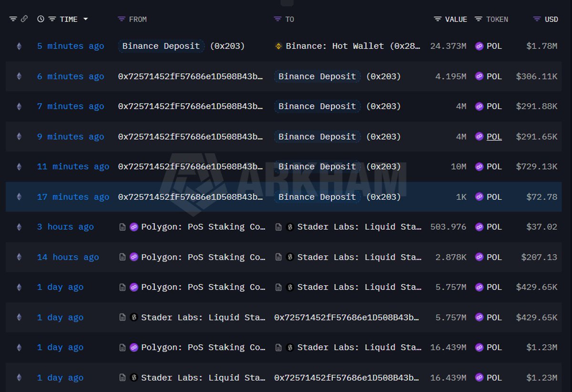This screenshot has width=572, height=392.
Task: Click Ethereum icon in 5 minutes ago row
Action: pyautogui.click(x=19, y=46)
